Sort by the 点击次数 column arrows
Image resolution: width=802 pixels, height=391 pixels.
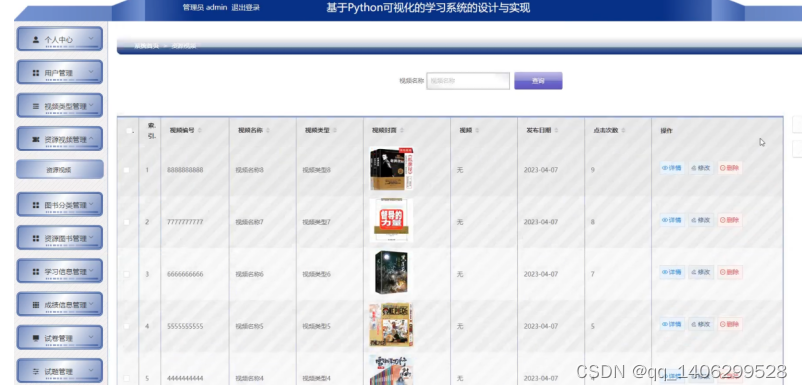pos(623,131)
